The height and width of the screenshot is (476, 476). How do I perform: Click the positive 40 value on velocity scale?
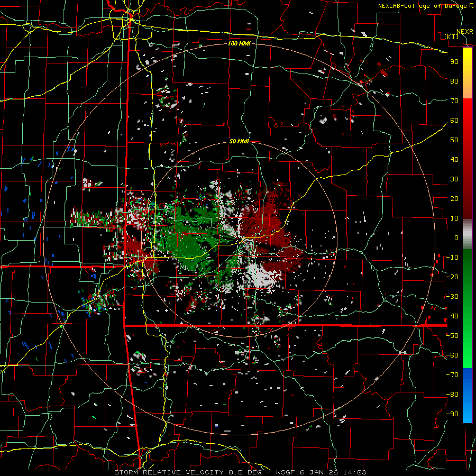click(x=454, y=159)
